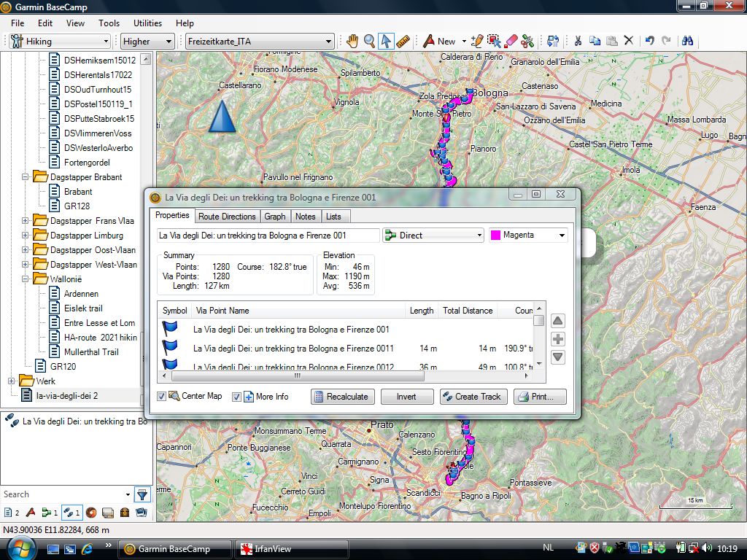Image resolution: width=747 pixels, height=560 pixels.
Task: Click the route name text field
Action: pyautogui.click(x=268, y=236)
